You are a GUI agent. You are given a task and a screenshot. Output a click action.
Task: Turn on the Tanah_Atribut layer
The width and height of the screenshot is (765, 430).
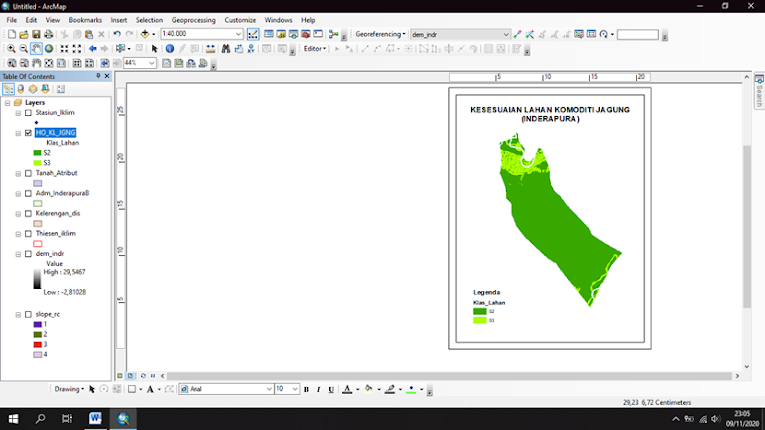click(28, 173)
